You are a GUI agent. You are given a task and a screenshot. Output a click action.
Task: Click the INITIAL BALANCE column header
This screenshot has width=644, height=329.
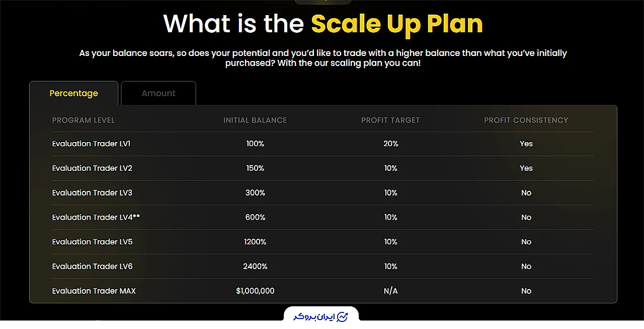(x=255, y=120)
